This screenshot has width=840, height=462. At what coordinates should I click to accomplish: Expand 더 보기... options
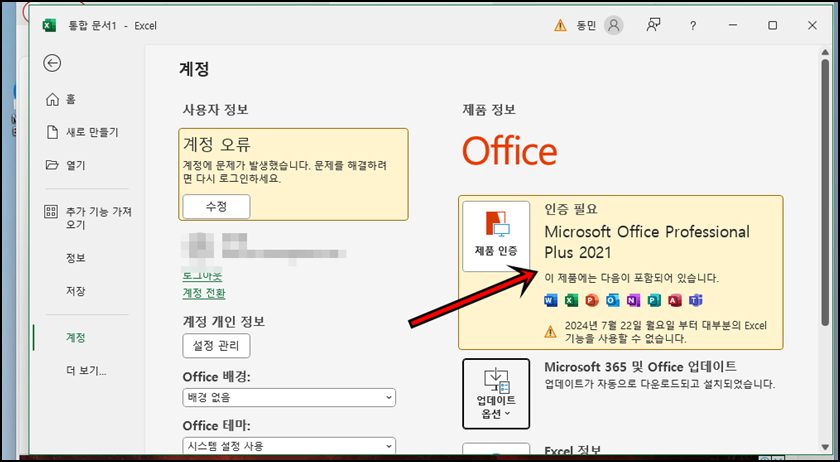coord(86,371)
